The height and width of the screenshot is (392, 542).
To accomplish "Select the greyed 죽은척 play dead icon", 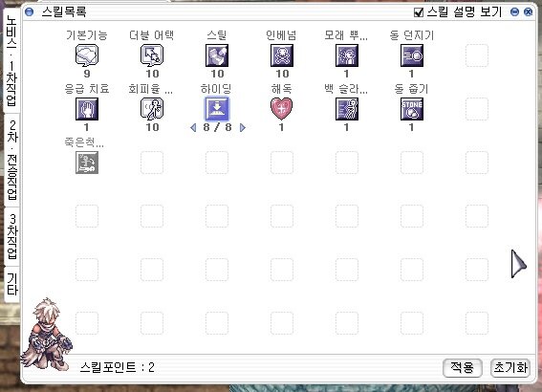I will [x=87, y=163].
